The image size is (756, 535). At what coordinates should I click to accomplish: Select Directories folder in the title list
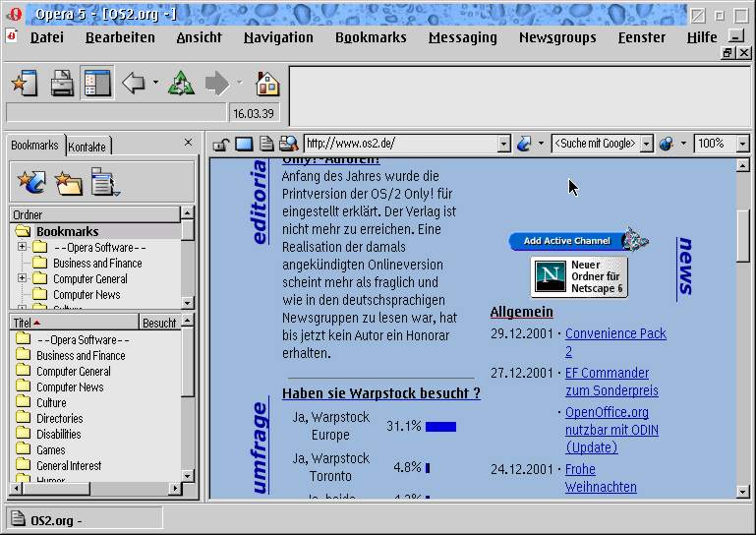click(59, 419)
